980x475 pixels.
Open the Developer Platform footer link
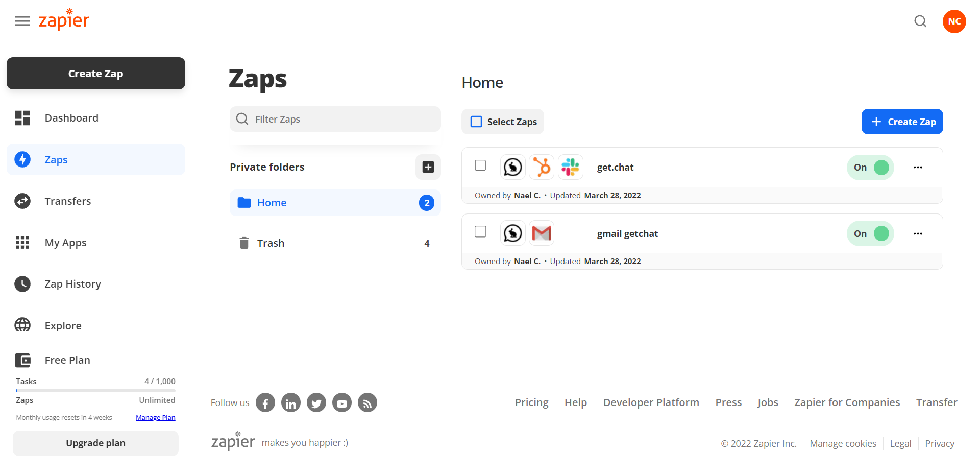point(651,402)
